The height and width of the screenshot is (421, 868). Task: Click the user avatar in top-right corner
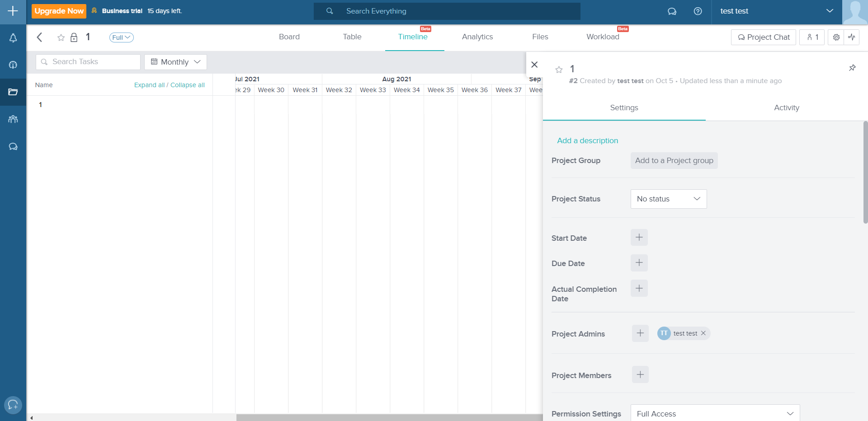coord(855,12)
